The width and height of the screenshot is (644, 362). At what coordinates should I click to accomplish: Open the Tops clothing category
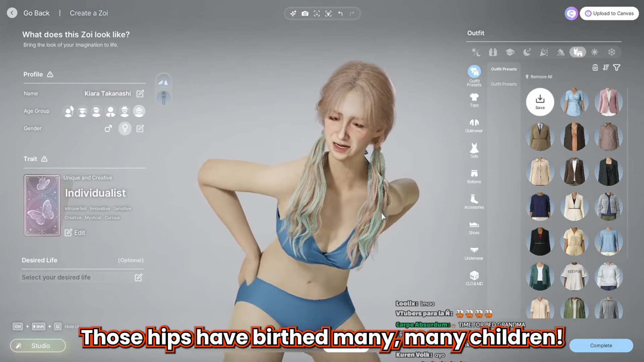(474, 100)
